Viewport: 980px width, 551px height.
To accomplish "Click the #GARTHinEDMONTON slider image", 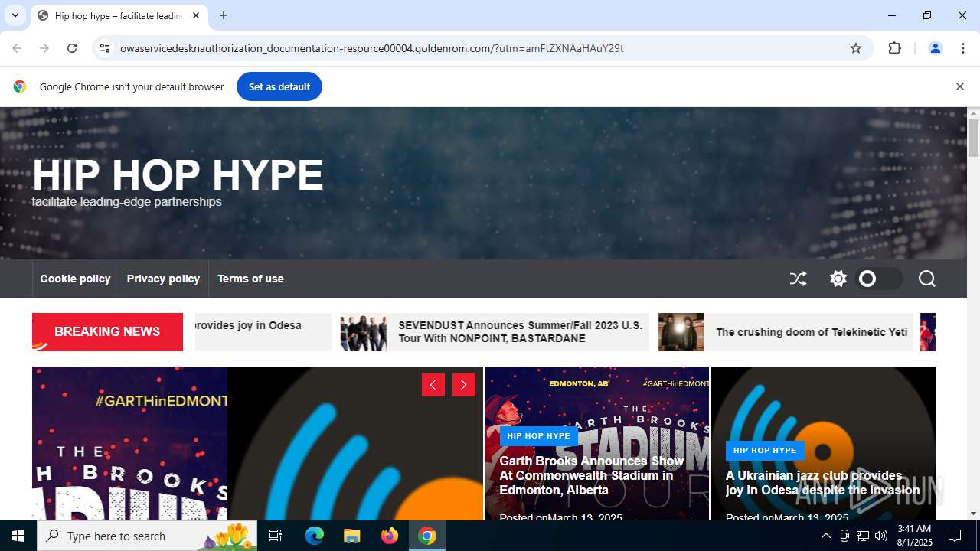I will pos(130,443).
